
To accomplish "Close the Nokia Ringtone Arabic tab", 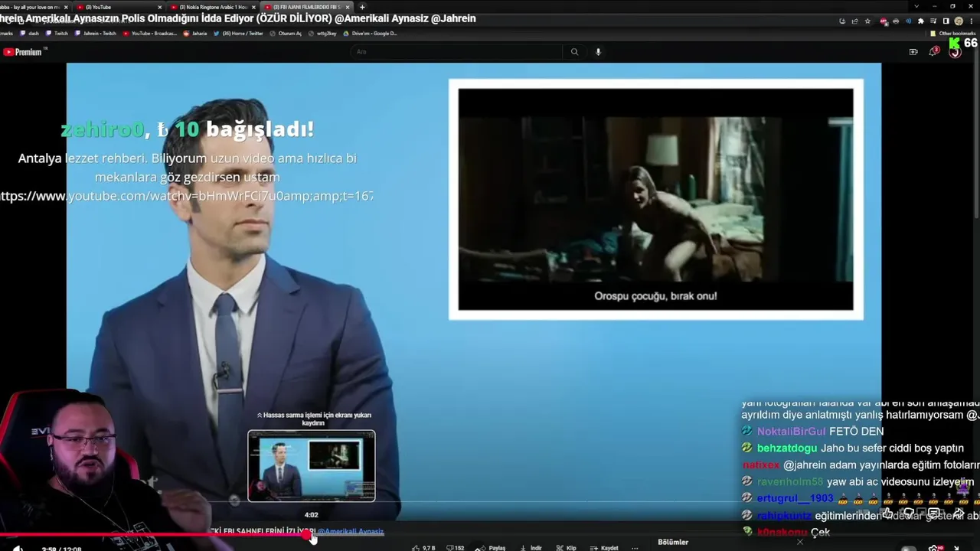I will (253, 7).
